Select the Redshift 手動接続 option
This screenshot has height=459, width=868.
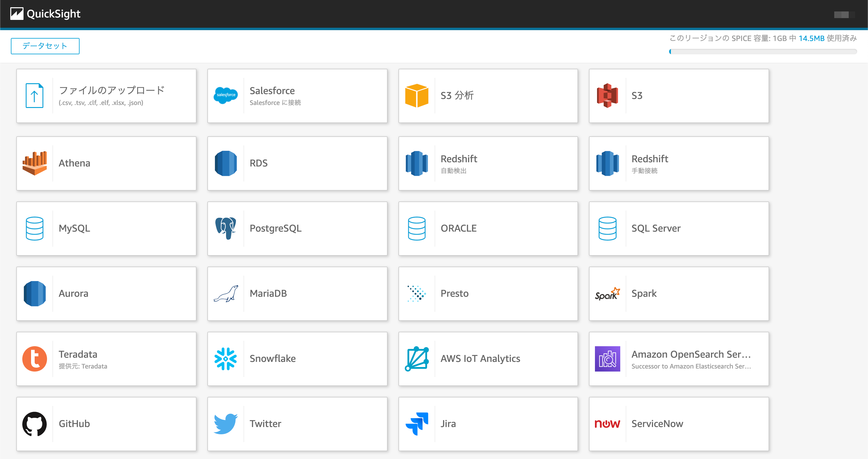(x=679, y=163)
